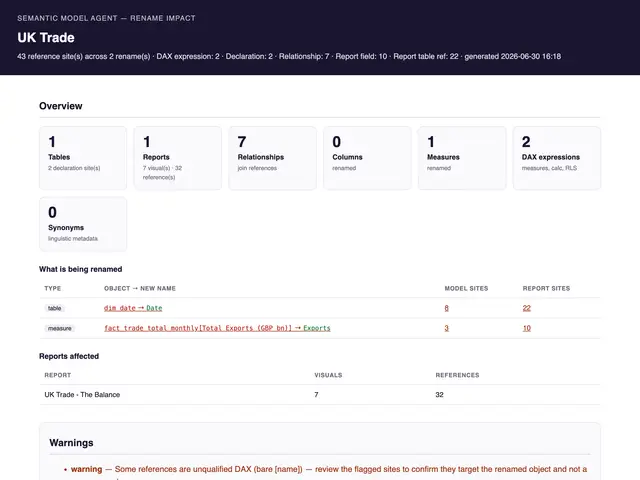The image size is (640, 480).
Task: Select the Columns overview card
Action: (x=367, y=158)
